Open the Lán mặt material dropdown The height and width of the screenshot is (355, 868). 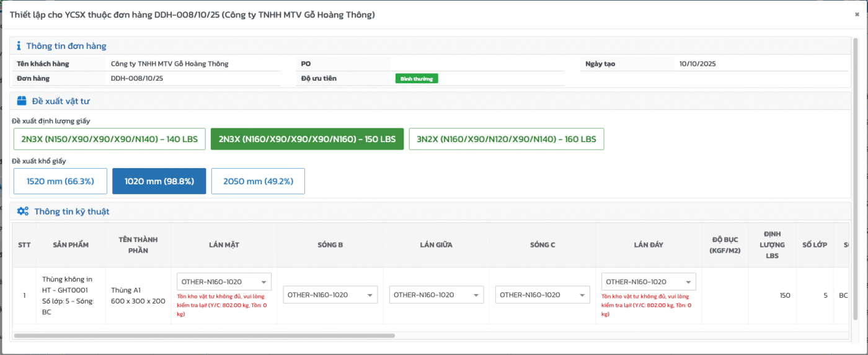pos(224,282)
